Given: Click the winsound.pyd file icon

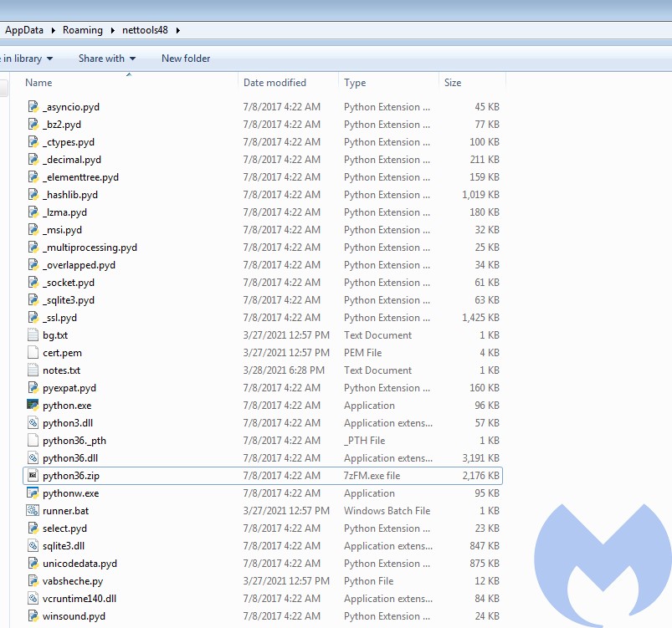Looking at the screenshot, I should point(33,615).
